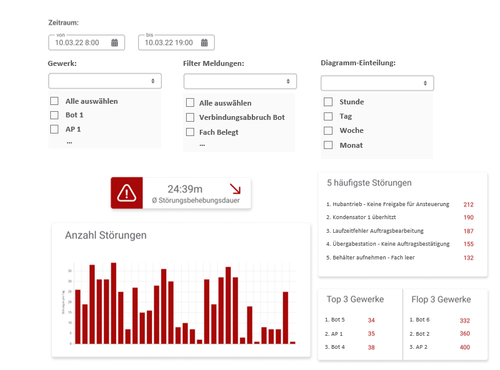
Task: Select the 'Stunde' checkbox
Action: click(x=328, y=102)
